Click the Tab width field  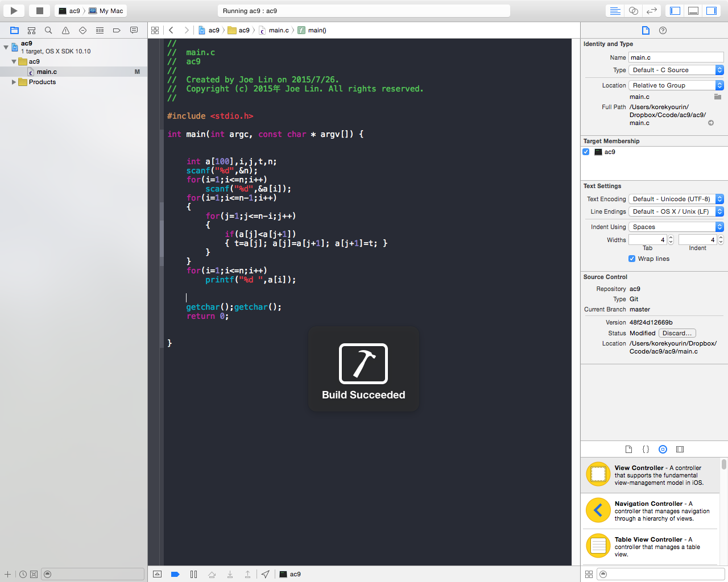pyautogui.click(x=647, y=240)
